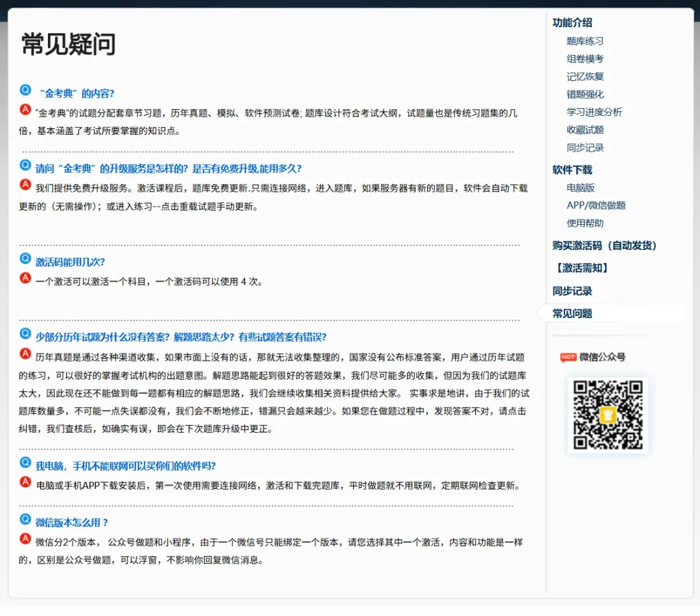
Task: Click answer text starting 电脑或手机APP下载安装后
Action: (279, 486)
